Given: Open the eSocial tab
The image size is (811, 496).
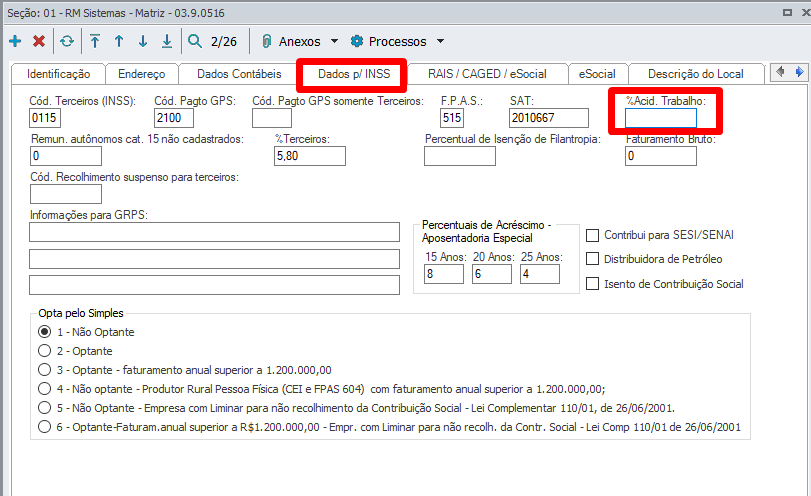Looking at the screenshot, I should (x=597, y=74).
